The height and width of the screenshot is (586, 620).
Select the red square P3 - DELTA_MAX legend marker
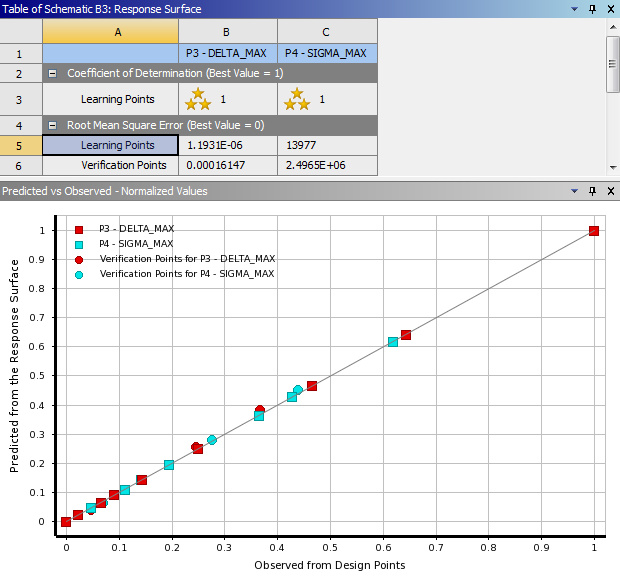pyautogui.click(x=79, y=229)
